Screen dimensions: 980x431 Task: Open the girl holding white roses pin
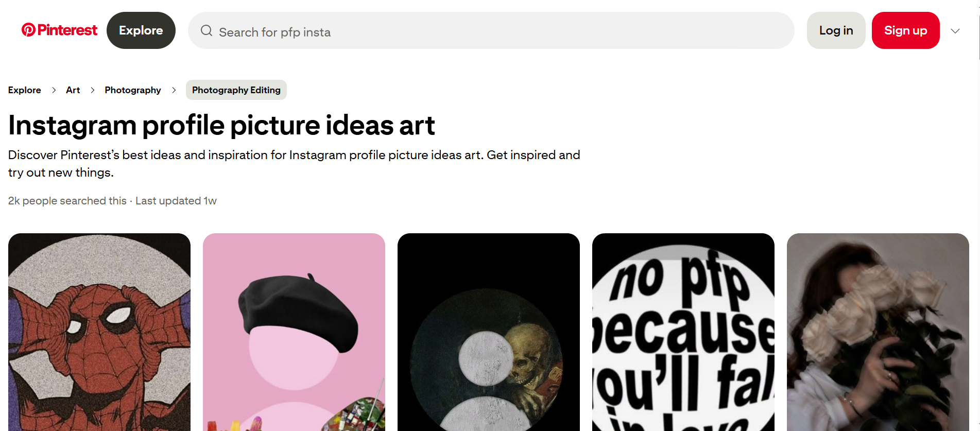[878, 332]
